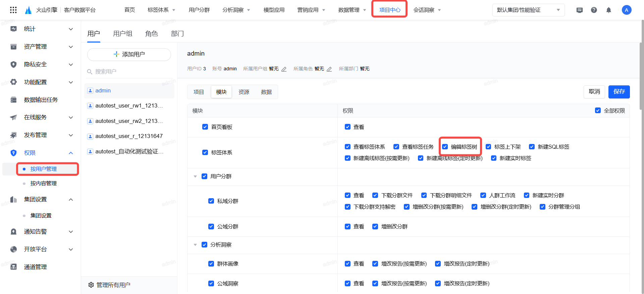This screenshot has width=644, height=294.
Task: Click the 搜索用户 search field
Action: tap(131, 72)
